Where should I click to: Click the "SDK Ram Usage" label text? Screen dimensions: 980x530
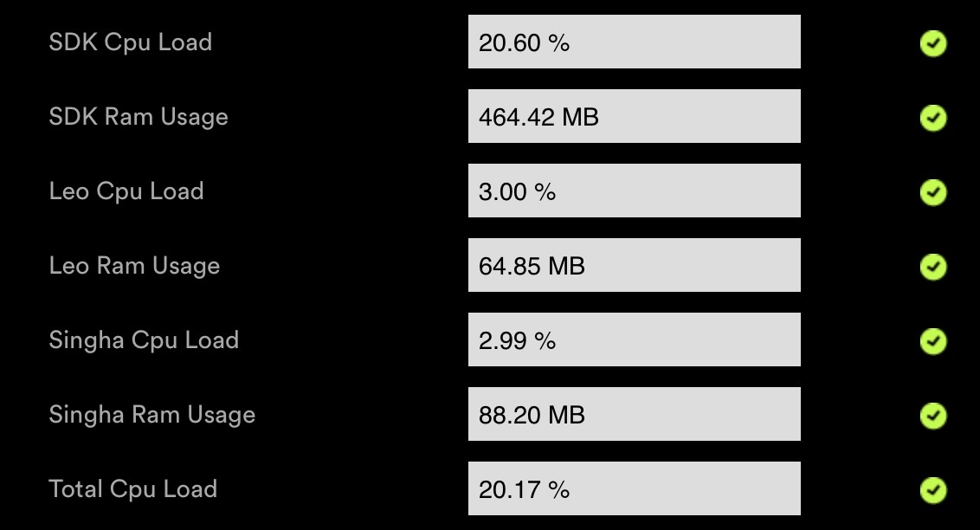click(x=139, y=117)
